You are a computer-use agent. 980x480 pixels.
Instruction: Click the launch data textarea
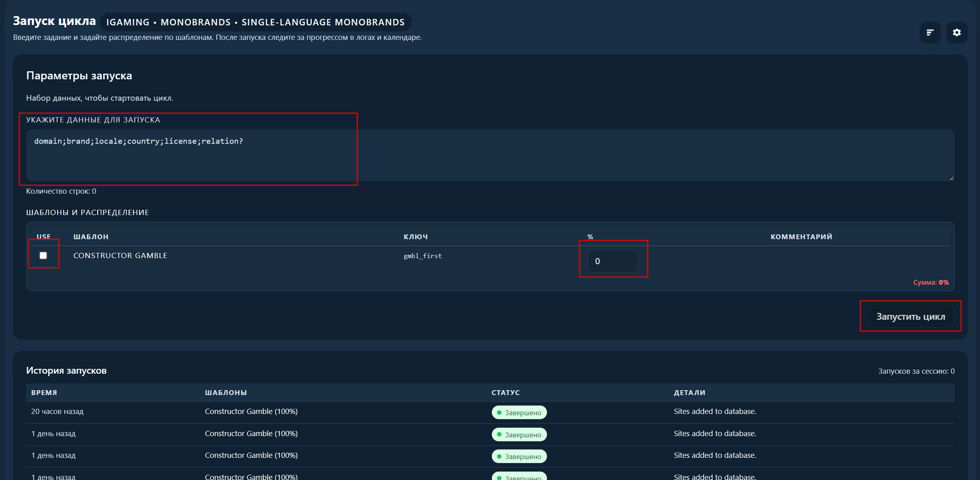click(x=490, y=155)
